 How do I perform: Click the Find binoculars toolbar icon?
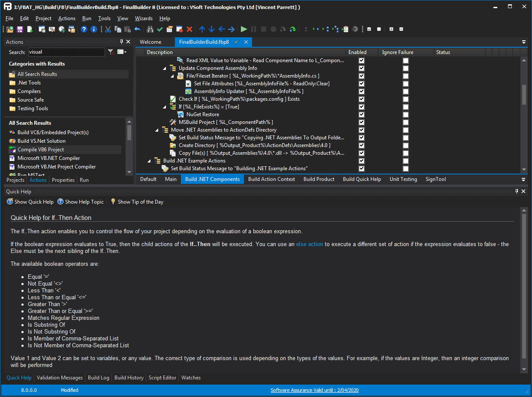tap(150, 29)
